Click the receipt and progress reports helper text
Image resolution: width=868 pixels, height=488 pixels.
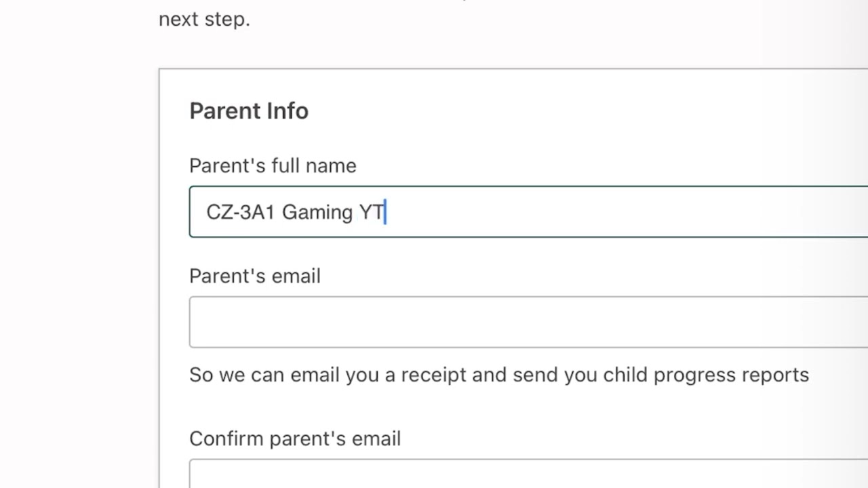499,375
